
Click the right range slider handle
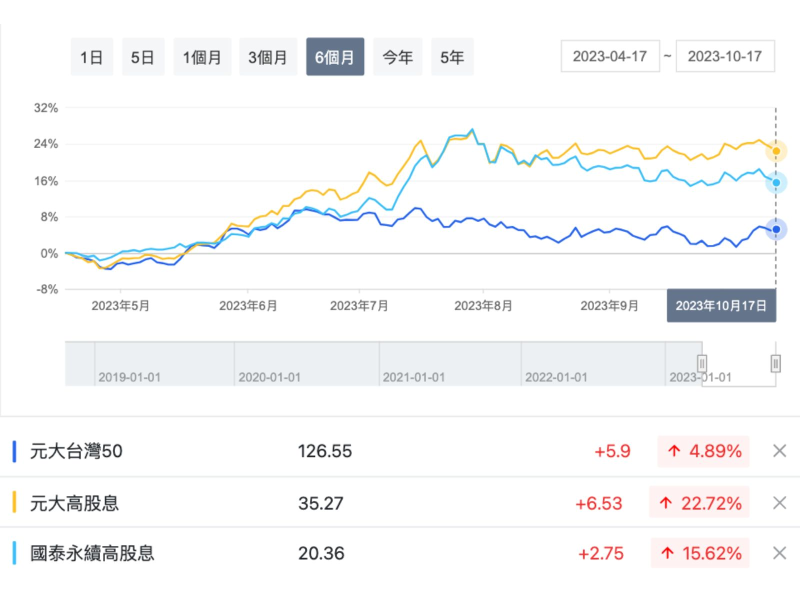pyautogui.click(x=776, y=363)
